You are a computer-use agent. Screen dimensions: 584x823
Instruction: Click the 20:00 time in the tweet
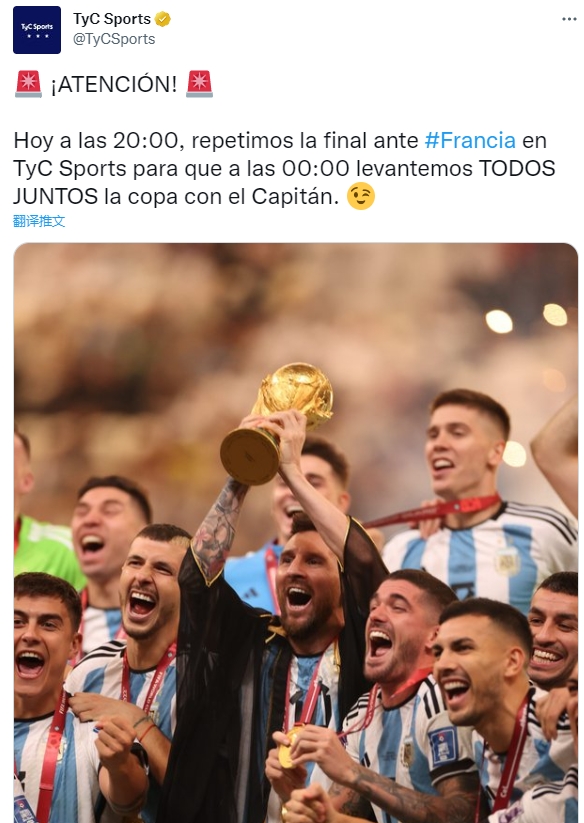pos(146,141)
